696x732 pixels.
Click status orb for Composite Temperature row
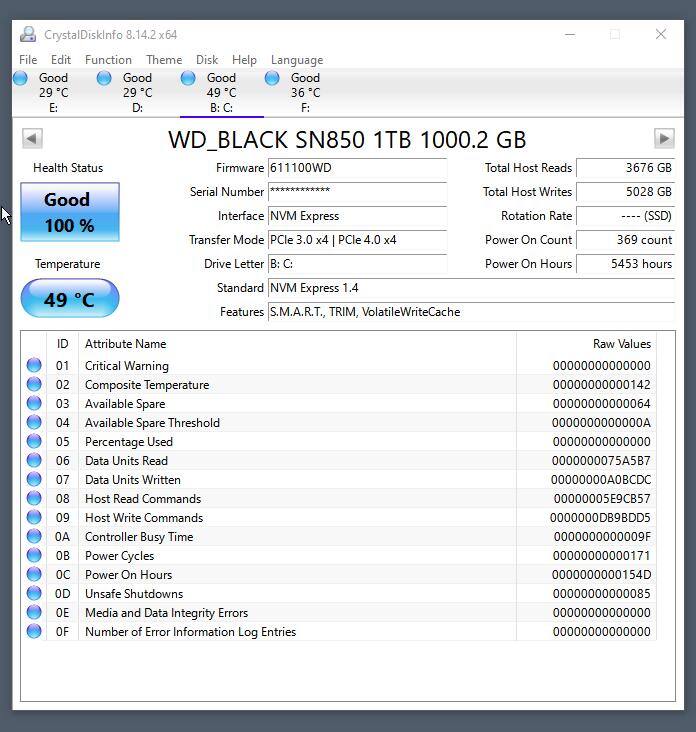tap(34, 385)
